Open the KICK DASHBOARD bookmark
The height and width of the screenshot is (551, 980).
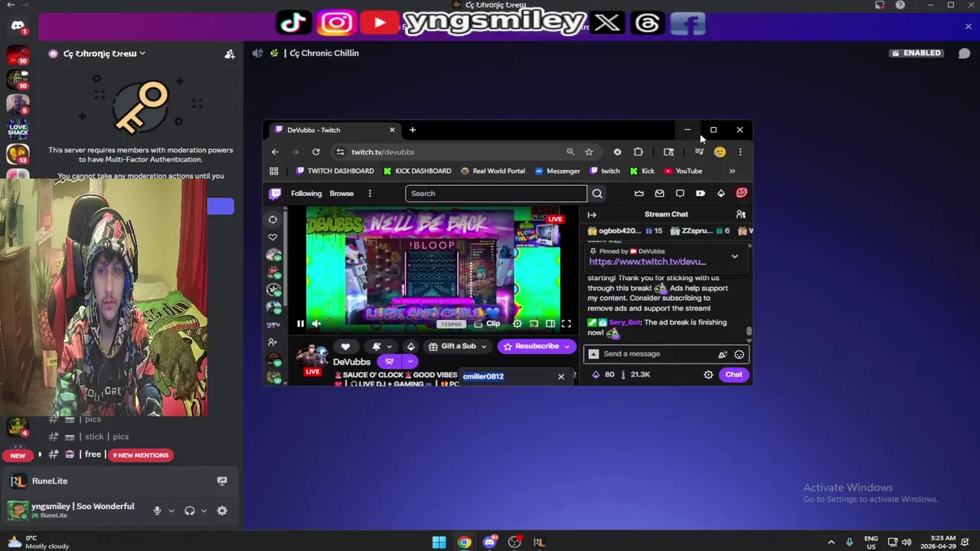(x=417, y=171)
